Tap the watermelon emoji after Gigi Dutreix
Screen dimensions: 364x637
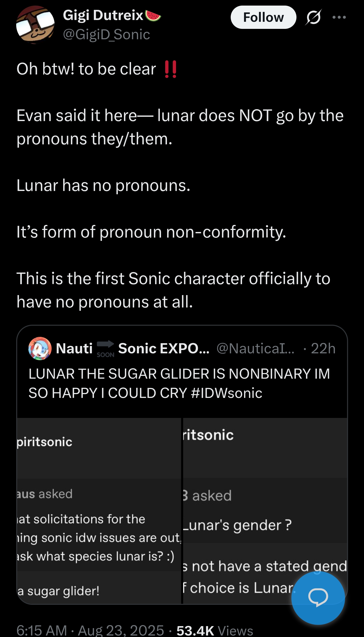pyautogui.click(x=153, y=16)
